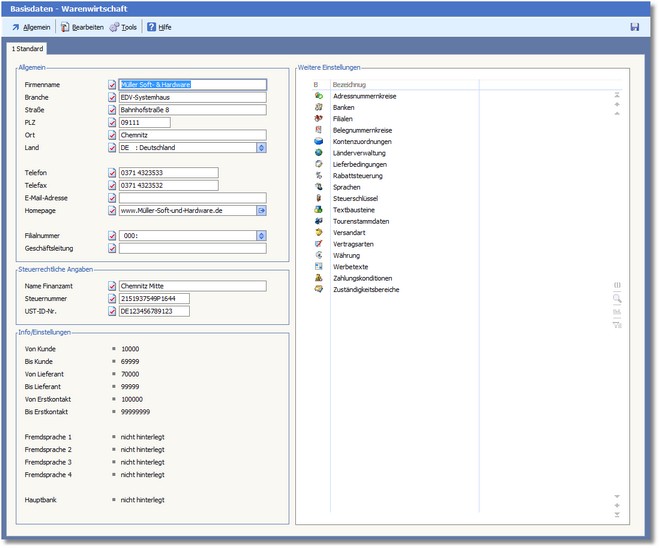Open the Banken settings entry icon
The image size is (659, 548).
pos(318,107)
